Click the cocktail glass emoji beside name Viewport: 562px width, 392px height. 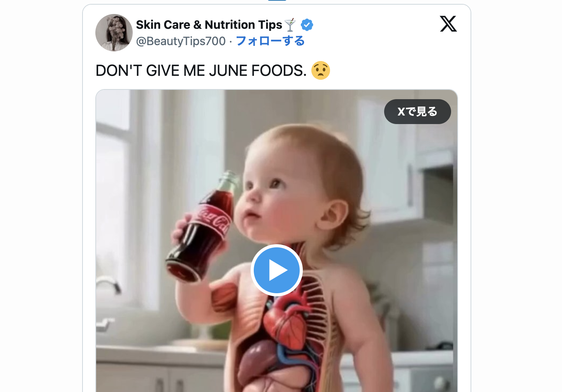(290, 25)
